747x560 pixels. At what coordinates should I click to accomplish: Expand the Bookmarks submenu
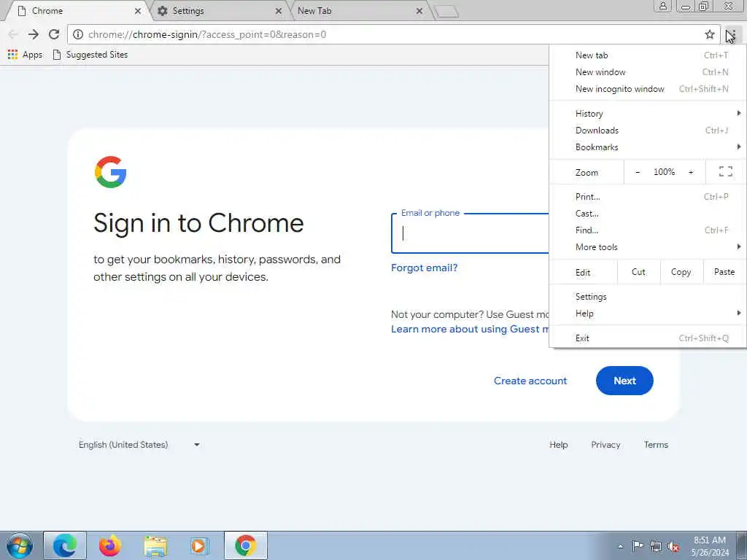pyautogui.click(x=648, y=147)
